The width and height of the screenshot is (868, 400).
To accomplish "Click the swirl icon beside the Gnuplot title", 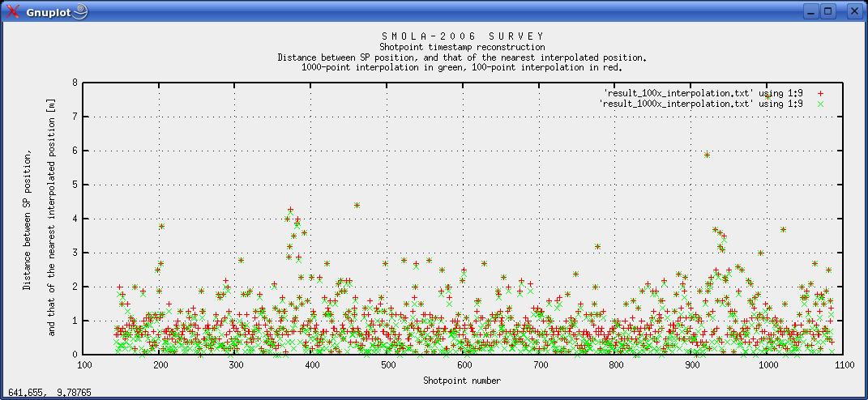I will pyautogui.click(x=80, y=11).
